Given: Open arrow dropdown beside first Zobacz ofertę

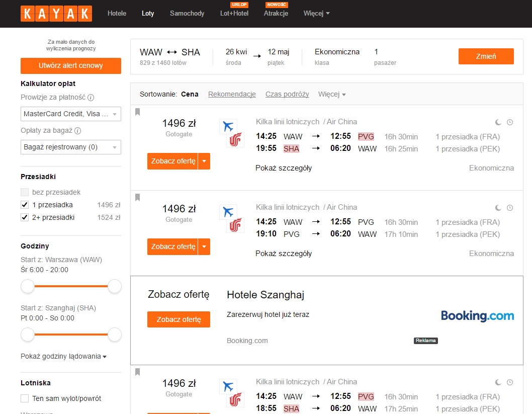Looking at the screenshot, I should point(204,161).
